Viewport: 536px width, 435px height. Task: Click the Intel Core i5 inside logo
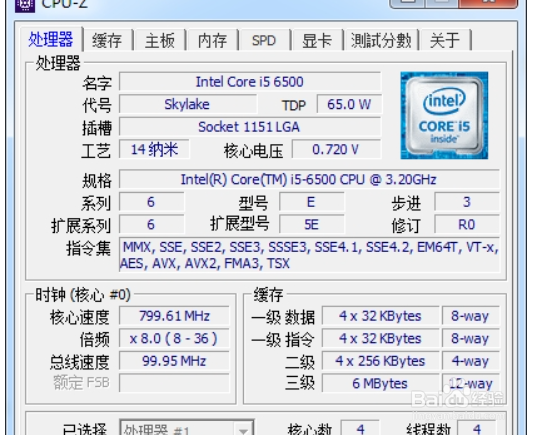(x=444, y=115)
